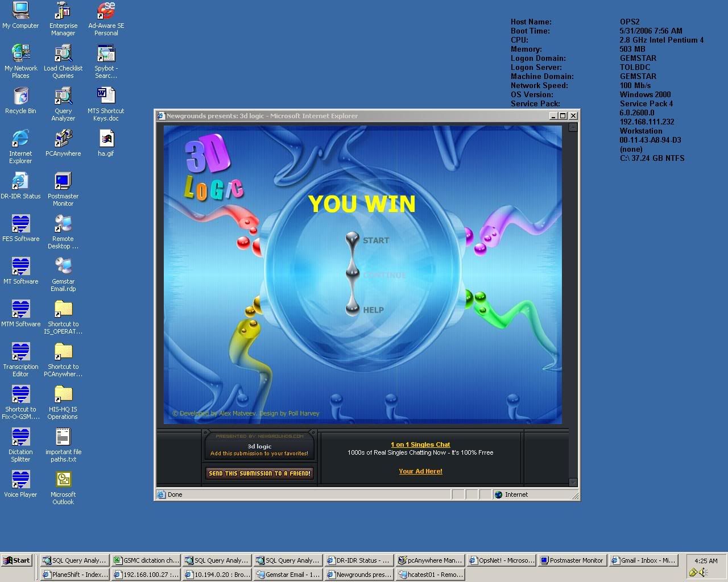Screen dimensions: 728x582
Task: Open Shortcut to PCAnywhere folder icon
Action: pyautogui.click(x=63, y=360)
